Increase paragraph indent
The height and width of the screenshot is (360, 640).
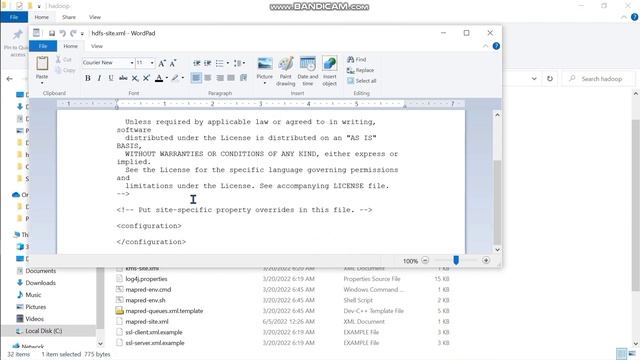click(x=208, y=63)
